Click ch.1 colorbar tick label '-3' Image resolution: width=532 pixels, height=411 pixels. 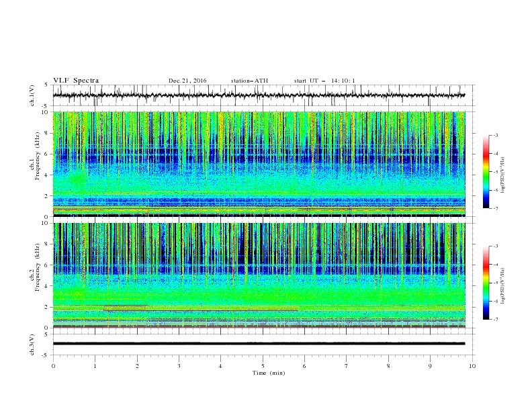495,135
